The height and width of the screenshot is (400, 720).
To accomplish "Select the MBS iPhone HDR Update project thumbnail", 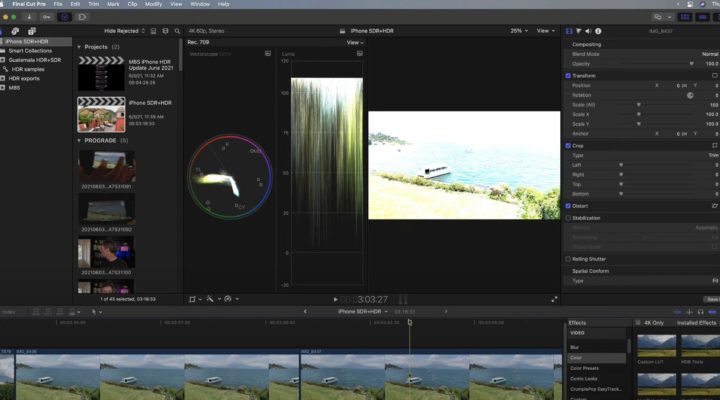I will click(101, 73).
